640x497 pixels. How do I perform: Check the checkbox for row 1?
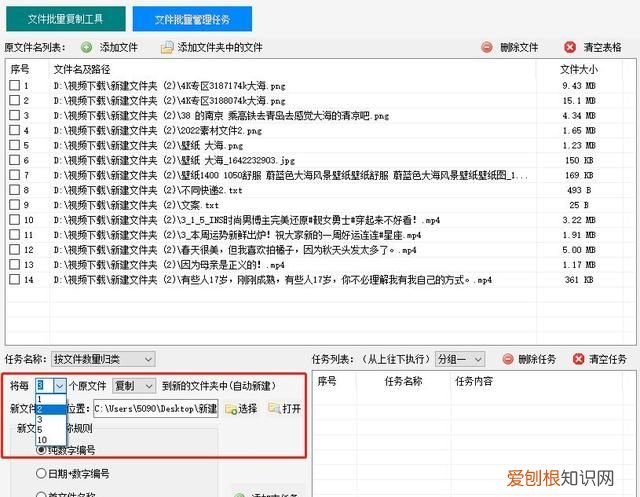14,85
